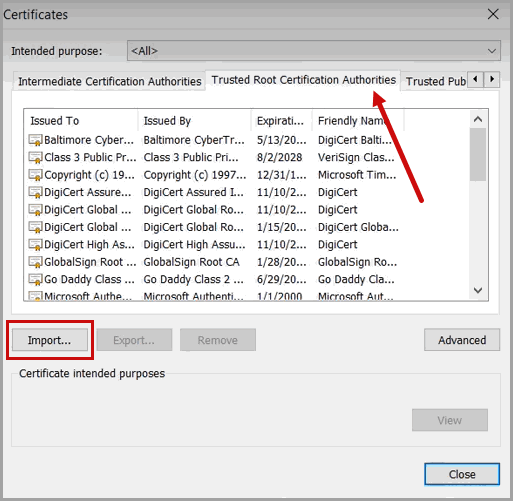Viewport: 513px width, 501px height.
Task: Open the Intended purpose dropdown
Action: [314, 51]
